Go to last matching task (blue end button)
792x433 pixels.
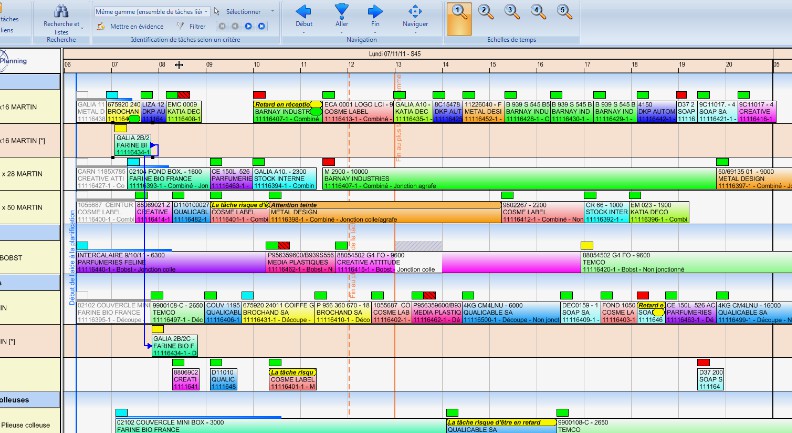click(262, 26)
